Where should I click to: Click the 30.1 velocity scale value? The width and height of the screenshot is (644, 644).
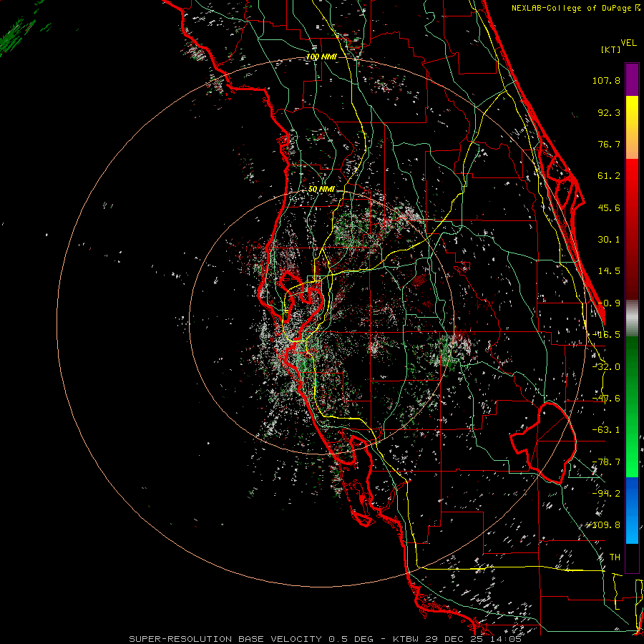click(x=609, y=240)
